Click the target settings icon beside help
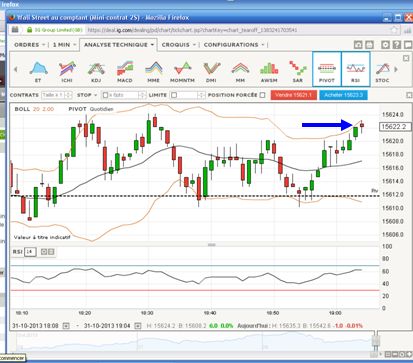Screen dimensions: 413x363 386,44
